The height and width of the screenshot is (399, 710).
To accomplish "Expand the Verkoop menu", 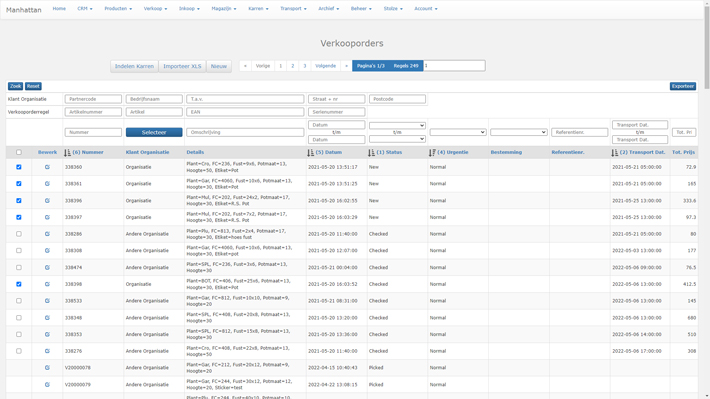I will click(x=155, y=9).
